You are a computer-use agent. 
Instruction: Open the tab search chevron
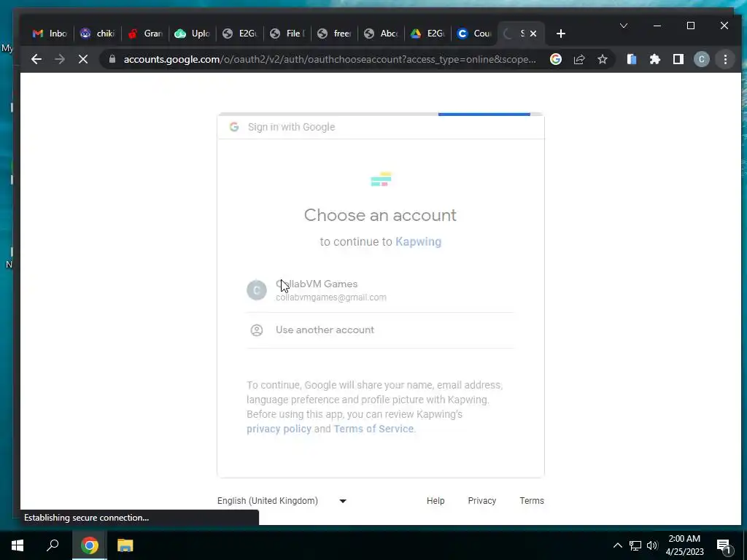[623, 26]
